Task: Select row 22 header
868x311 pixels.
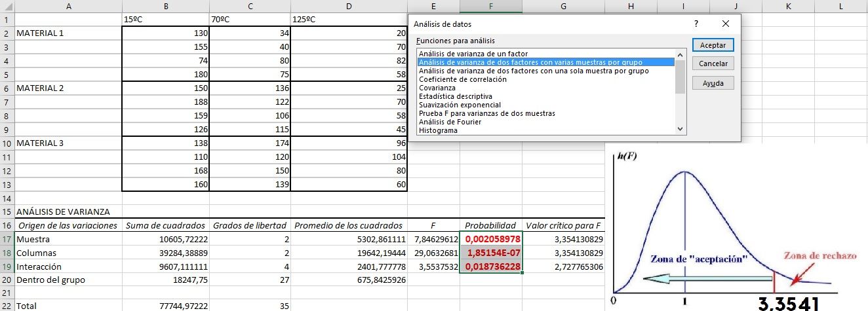Action: click(7, 305)
